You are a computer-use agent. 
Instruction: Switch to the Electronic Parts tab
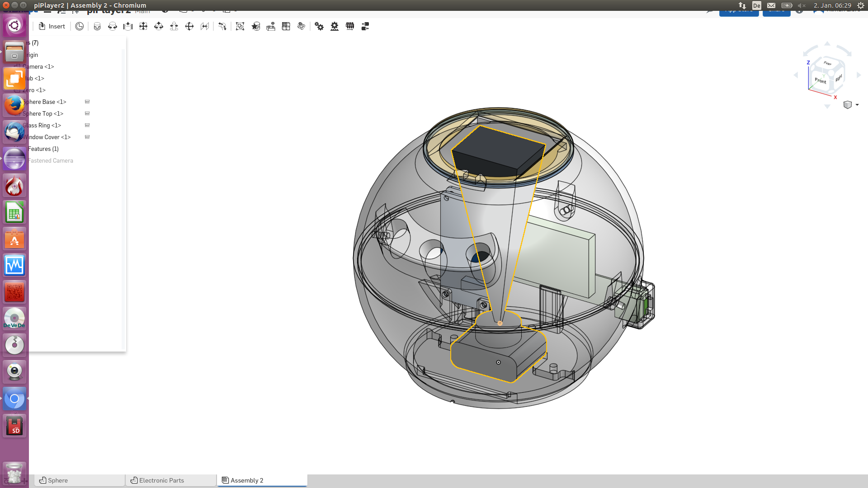point(171,480)
